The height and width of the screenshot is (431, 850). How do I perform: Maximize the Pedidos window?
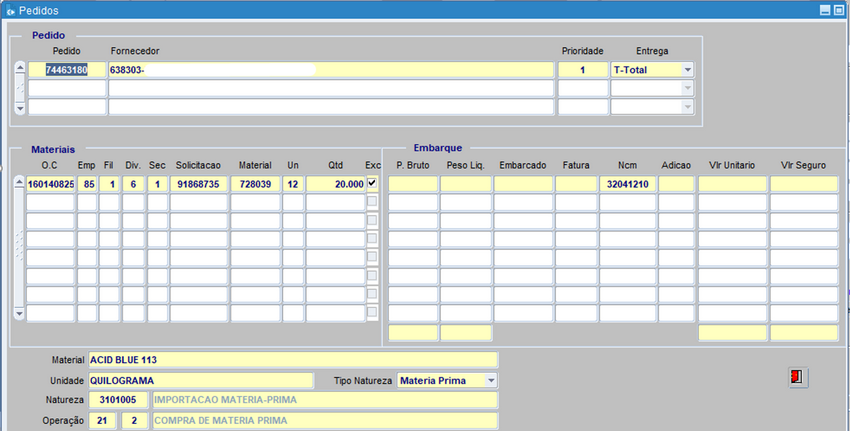coord(838,10)
